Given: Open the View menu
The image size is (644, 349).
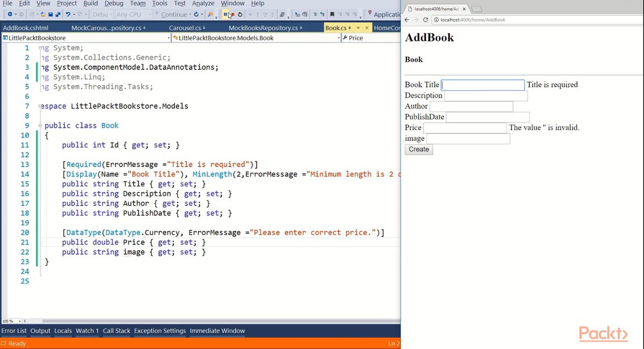Looking at the screenshot, I should (43, 3).
